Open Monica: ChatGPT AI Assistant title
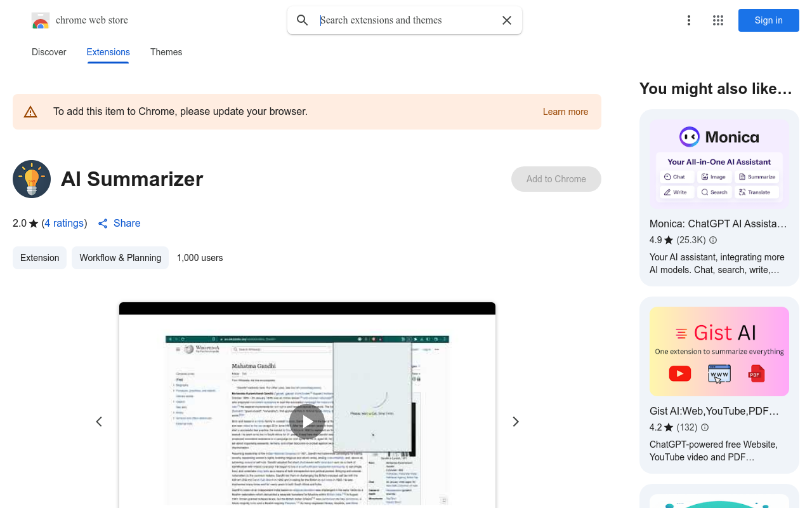This screenshot has height=508, width=812. tap(718, 224)
